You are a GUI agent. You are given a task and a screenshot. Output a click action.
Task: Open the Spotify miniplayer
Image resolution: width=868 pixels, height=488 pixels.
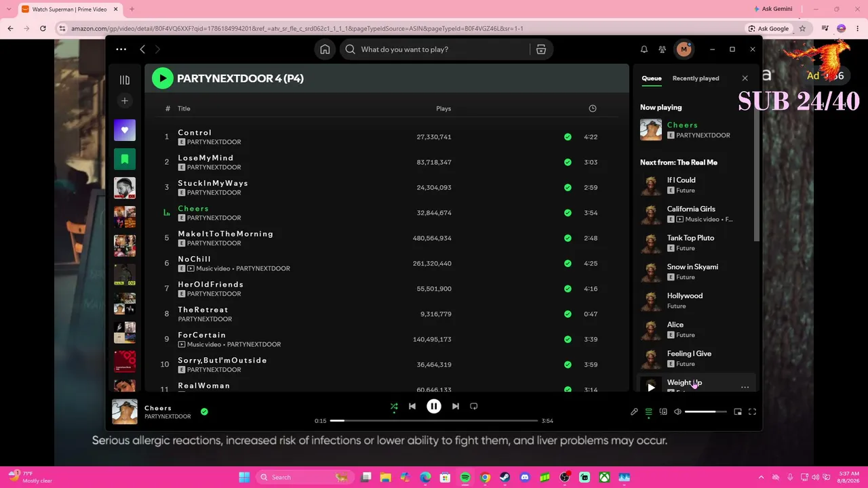[x=738, y=411]
